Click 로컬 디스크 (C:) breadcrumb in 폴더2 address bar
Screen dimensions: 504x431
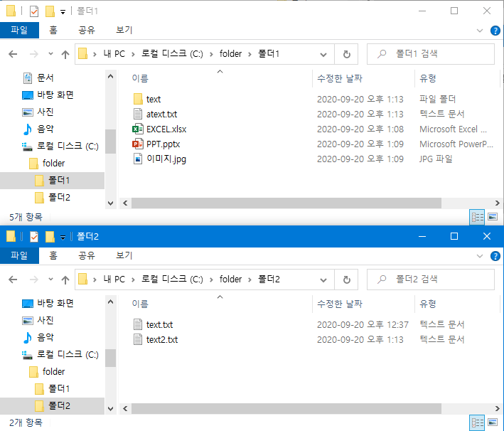pos(172,280)
